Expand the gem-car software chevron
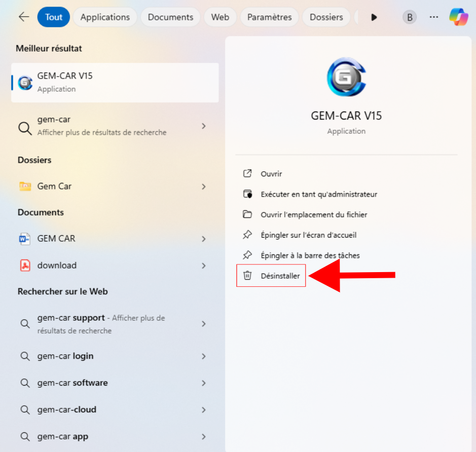The width and height of the screenshot is (476, 452). (x=204, y=383)
